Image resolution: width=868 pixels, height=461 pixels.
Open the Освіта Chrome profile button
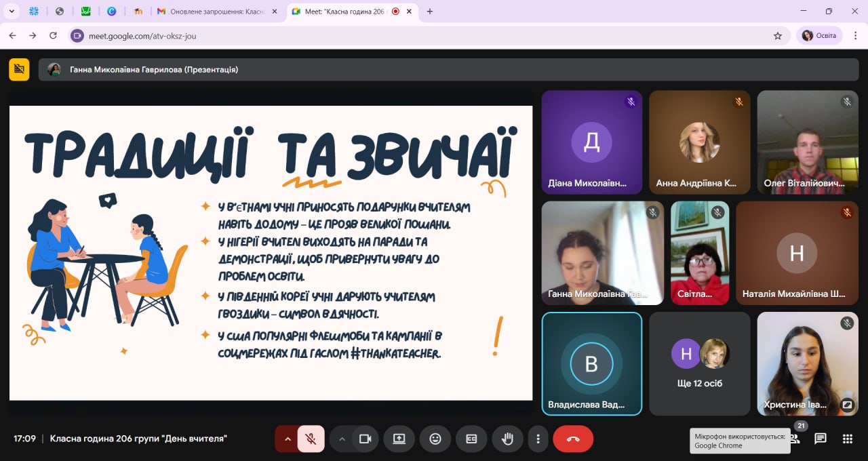[x=819, y=36]
